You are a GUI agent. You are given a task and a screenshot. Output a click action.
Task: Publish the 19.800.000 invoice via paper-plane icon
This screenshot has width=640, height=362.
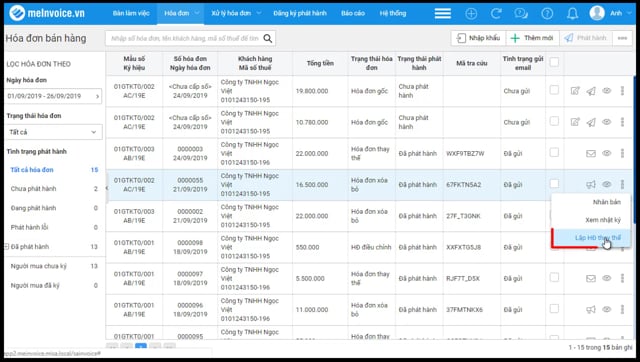[x=591, y=91]
